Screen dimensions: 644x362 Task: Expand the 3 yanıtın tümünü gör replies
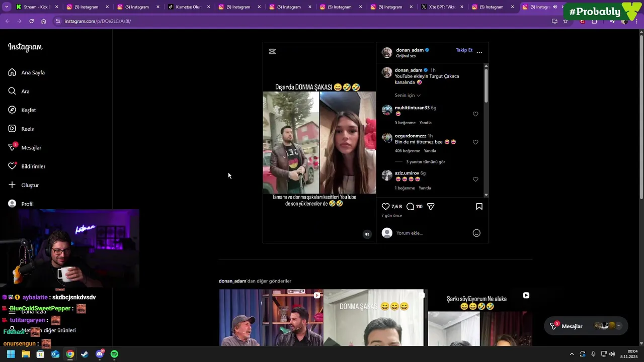click(x=425, y=162)
